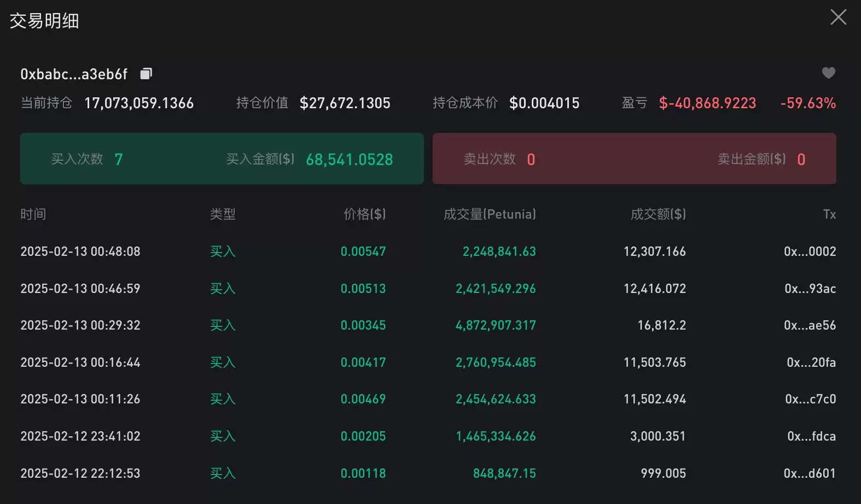Open transaction link 0x...c7c0
Image resolution: width=861 pixels, height=504 pixels.
tap(810, 399)
